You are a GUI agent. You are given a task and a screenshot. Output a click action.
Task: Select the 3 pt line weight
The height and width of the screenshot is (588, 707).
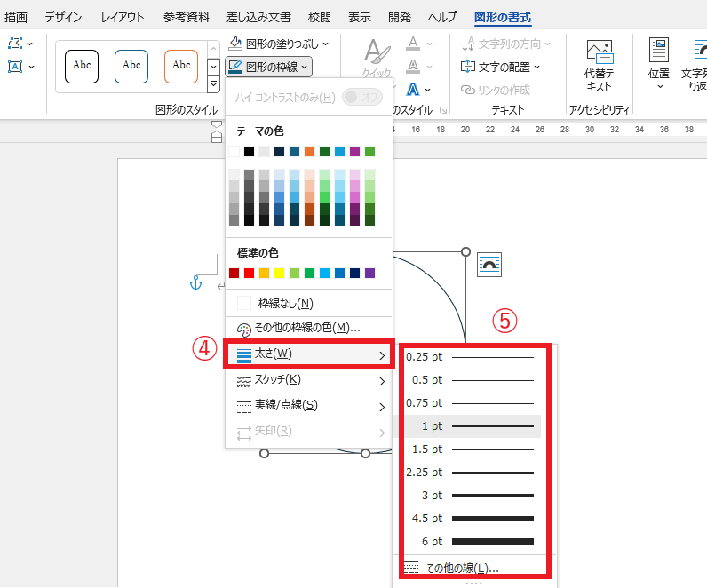tap(467, 496)
